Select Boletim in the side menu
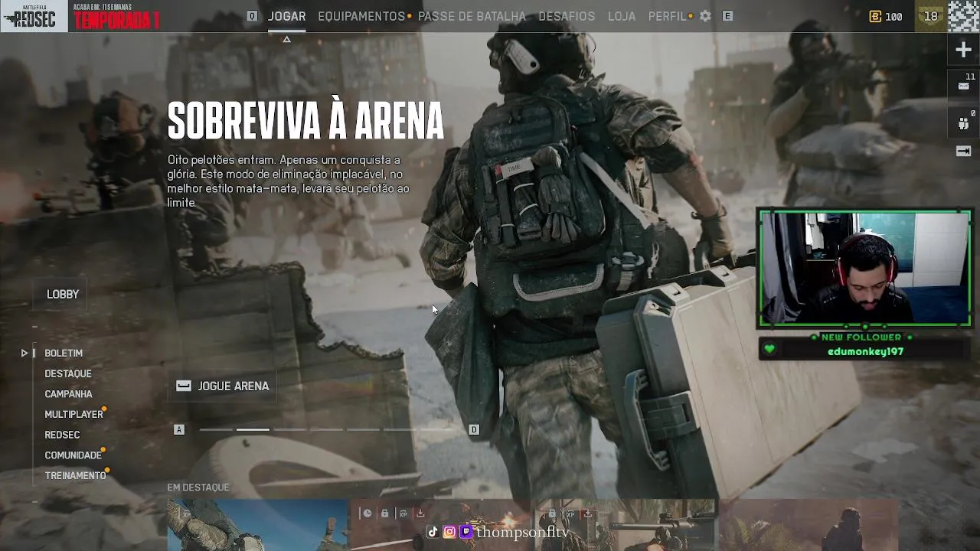Image resolution: width=980 pixels, height=551 pixels. [64, 353]
